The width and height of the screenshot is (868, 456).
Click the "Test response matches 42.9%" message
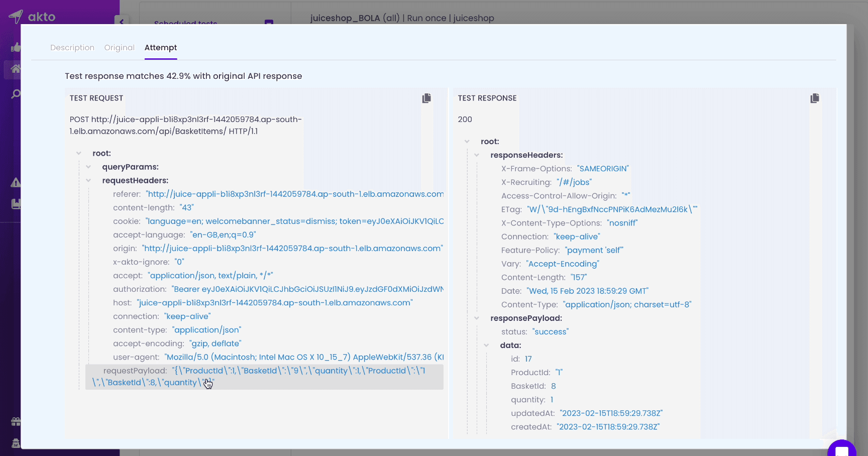coord(183,76)
